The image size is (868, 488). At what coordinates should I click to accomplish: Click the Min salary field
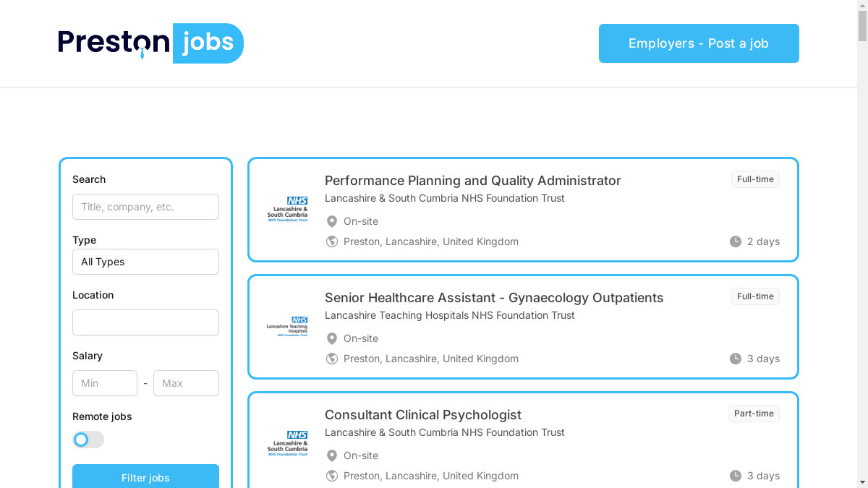[105, 383]
